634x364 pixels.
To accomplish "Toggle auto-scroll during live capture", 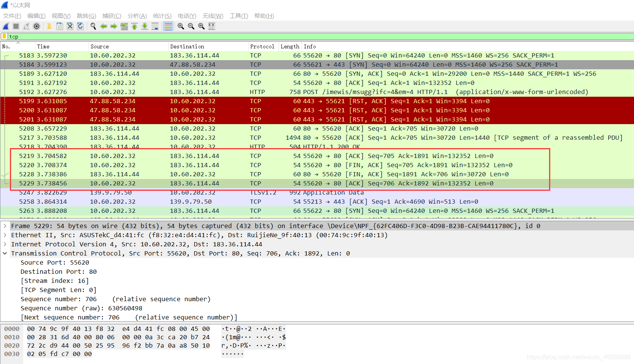I will [155, 26].
